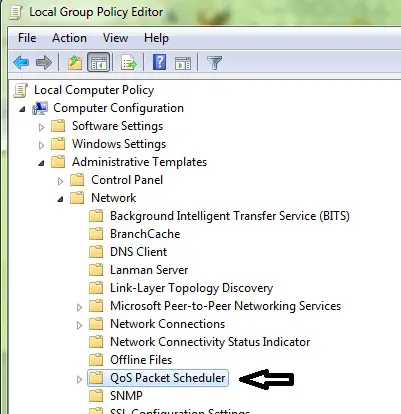Go up one level with folder icon
Viewport: 401px width, 414px height.
(75, 62)
